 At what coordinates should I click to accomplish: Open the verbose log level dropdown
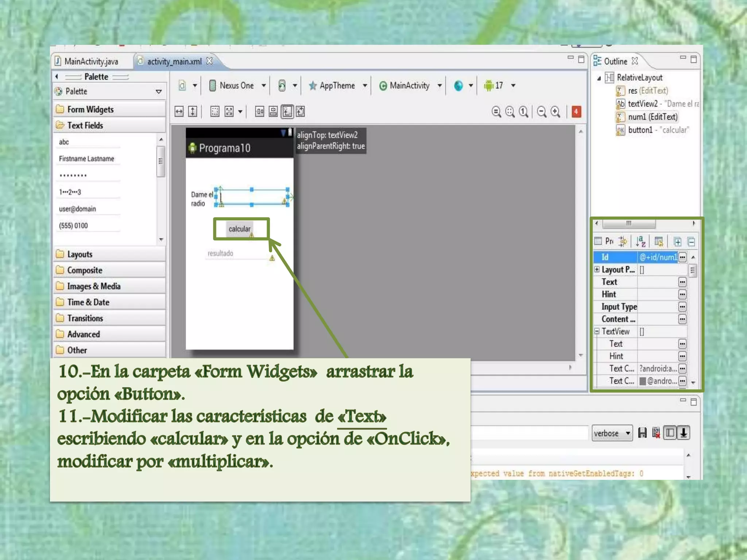click(x=612, y=433)
